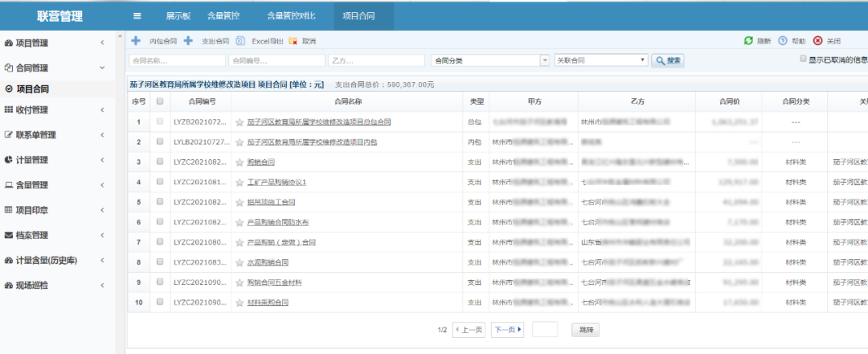
Task: Click the 跳转 jump button
Action: [586, 330]
